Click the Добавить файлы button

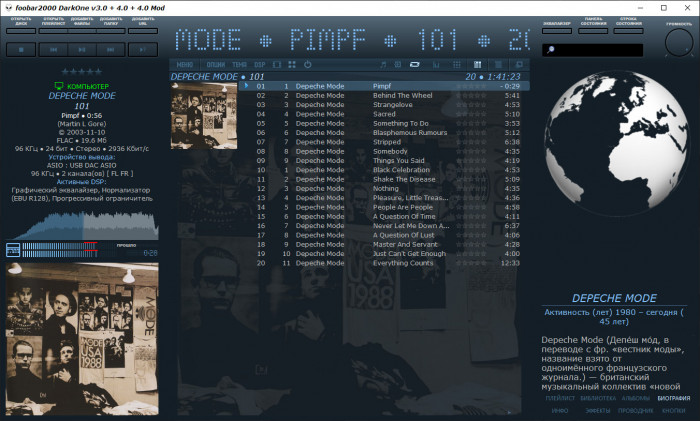(x=82, y=31)
